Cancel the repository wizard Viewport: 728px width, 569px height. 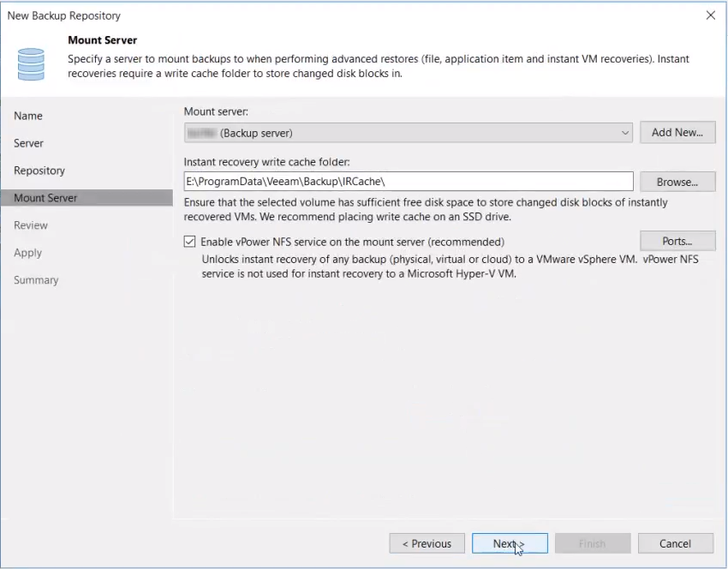(675, 543)
